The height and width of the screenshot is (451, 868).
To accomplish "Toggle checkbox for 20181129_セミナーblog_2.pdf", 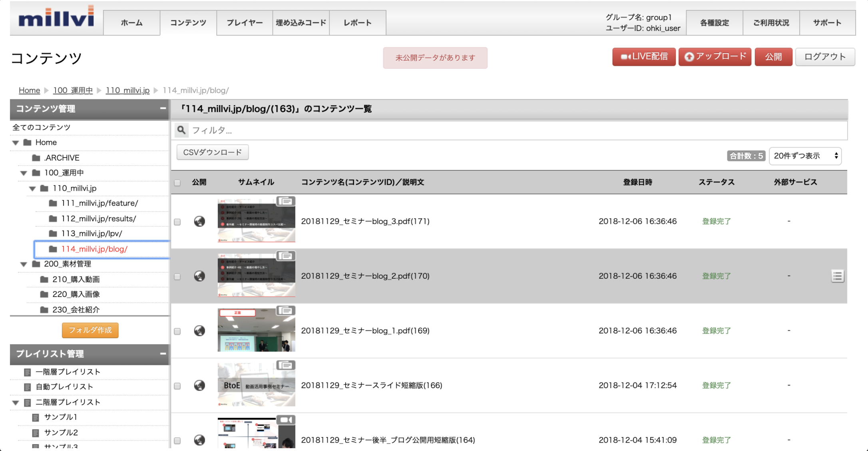I will point(177,275).
